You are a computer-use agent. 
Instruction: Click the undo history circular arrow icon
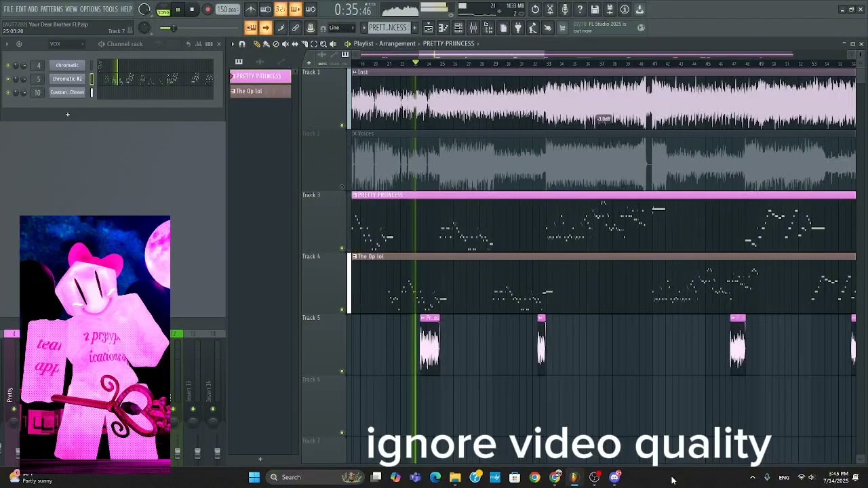(535, 9)
